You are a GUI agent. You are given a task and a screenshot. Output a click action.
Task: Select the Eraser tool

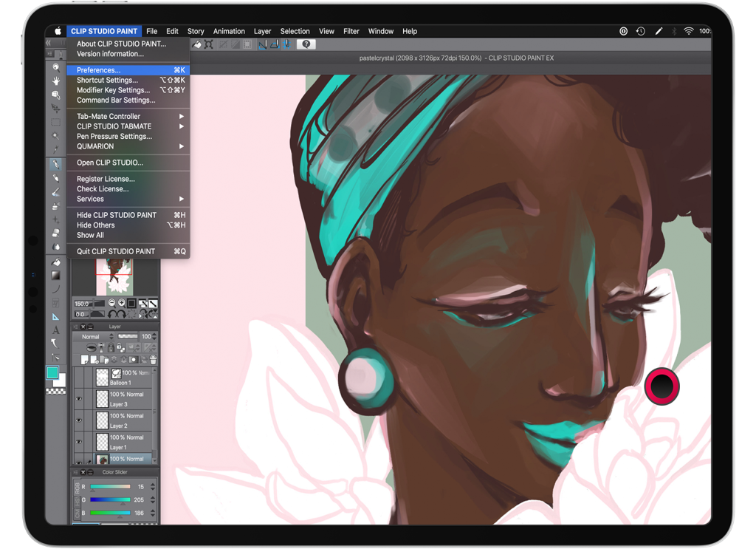[x=56, y=233]
